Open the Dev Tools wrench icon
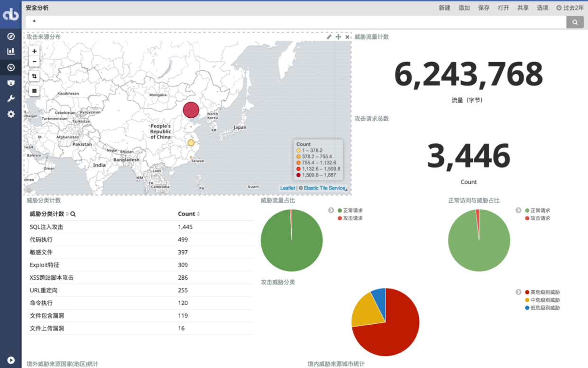 (10, 98)
